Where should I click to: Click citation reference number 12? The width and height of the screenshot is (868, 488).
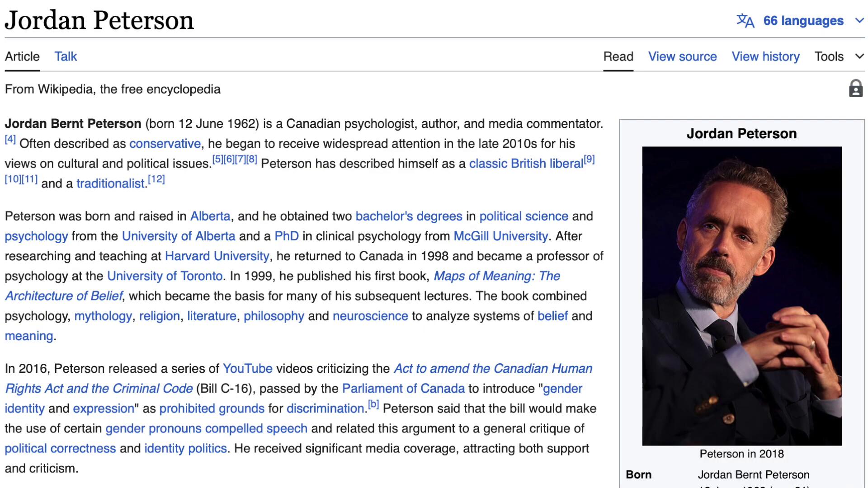point(156,179)
